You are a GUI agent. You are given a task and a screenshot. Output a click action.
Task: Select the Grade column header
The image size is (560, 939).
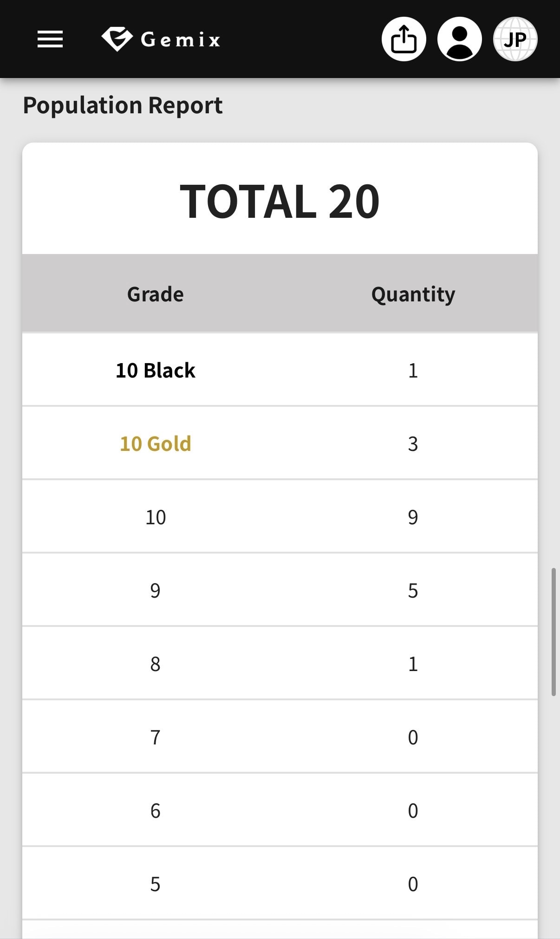click(156, 294)
